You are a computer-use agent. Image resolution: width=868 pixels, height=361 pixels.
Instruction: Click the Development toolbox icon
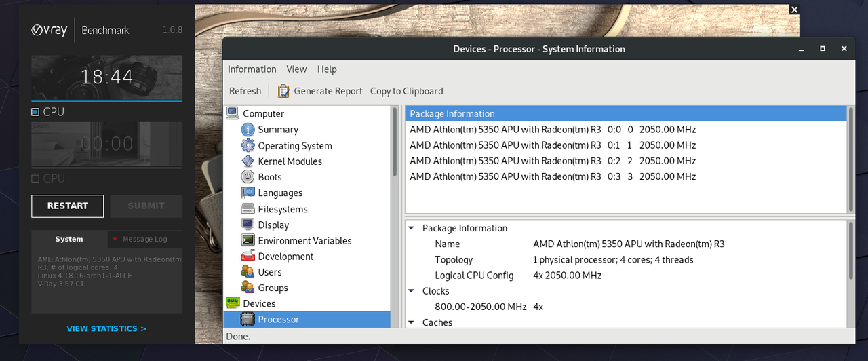point(248,256)
